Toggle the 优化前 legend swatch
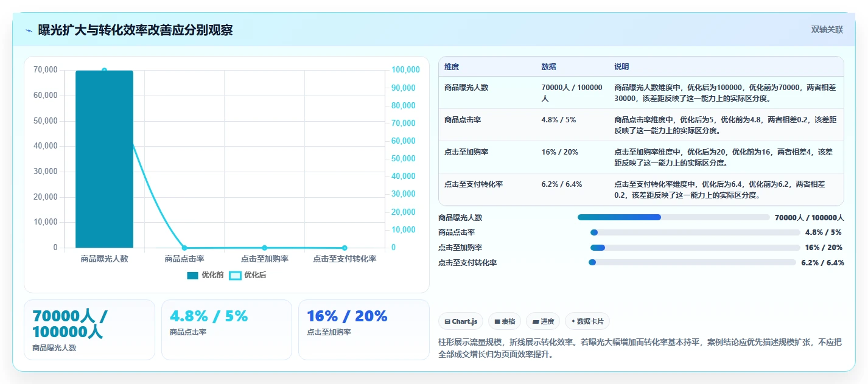The width and height of the screenshot is (868, 384). coord(192,276)
